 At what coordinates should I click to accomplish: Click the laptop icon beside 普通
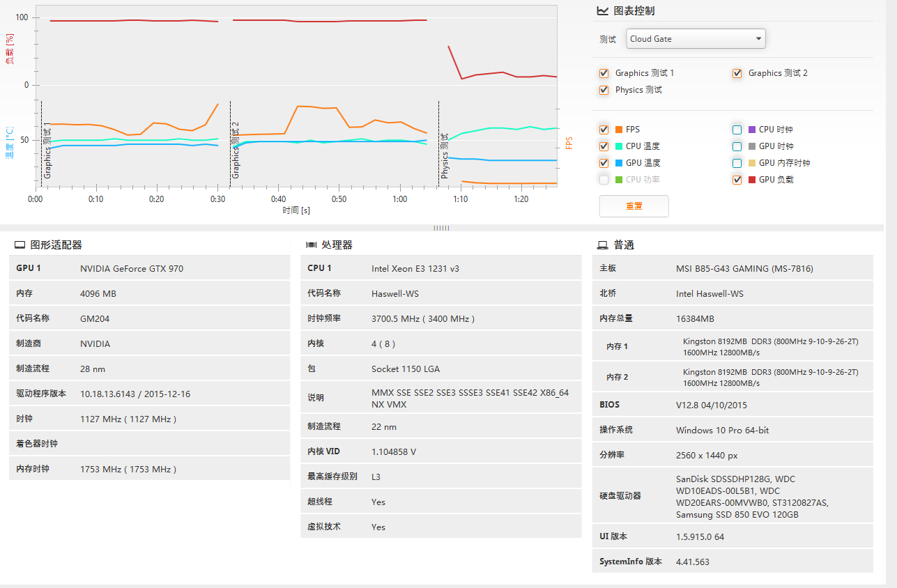[603, 245]
